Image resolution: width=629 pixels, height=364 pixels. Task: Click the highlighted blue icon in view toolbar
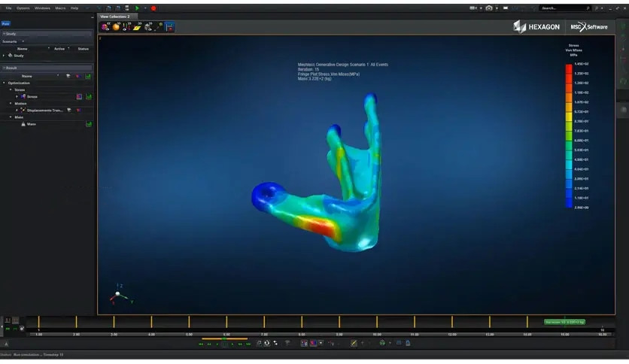pos(170,27)
